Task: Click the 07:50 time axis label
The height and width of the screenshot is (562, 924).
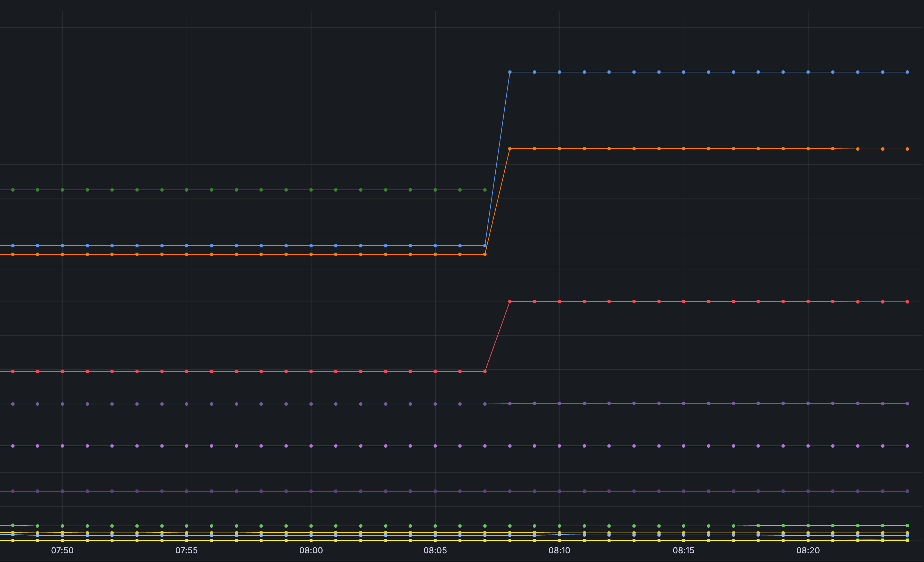Action: pyautogui.click(x=62, y=550)
